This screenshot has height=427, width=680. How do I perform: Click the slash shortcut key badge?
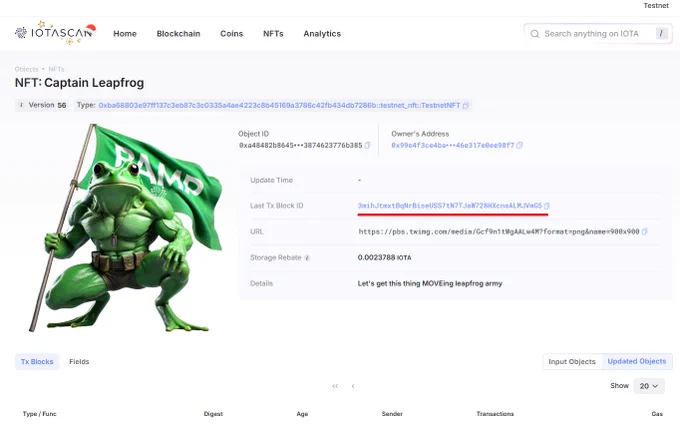pyautogui.click(x=661, y=33)
